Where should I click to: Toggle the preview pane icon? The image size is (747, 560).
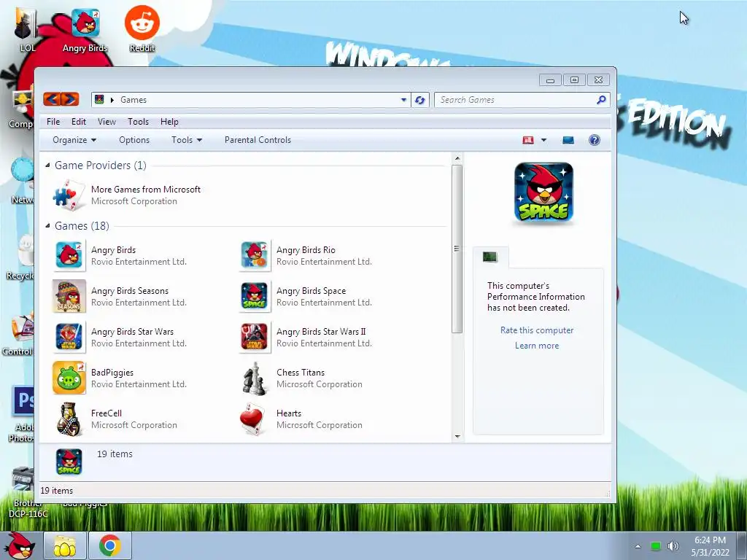(568, 140)
